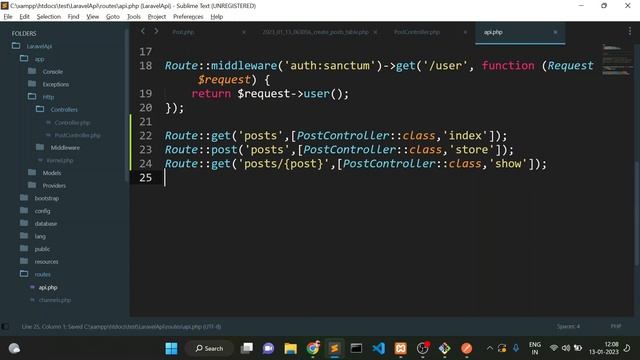
Task: Open Google Chrome from the taskbar
Action: coord(313,348)
